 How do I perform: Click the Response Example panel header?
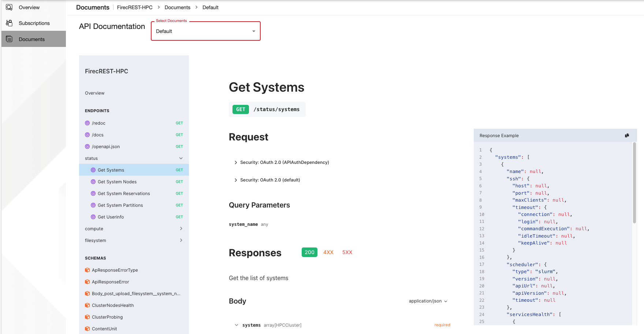click(555, 135)
